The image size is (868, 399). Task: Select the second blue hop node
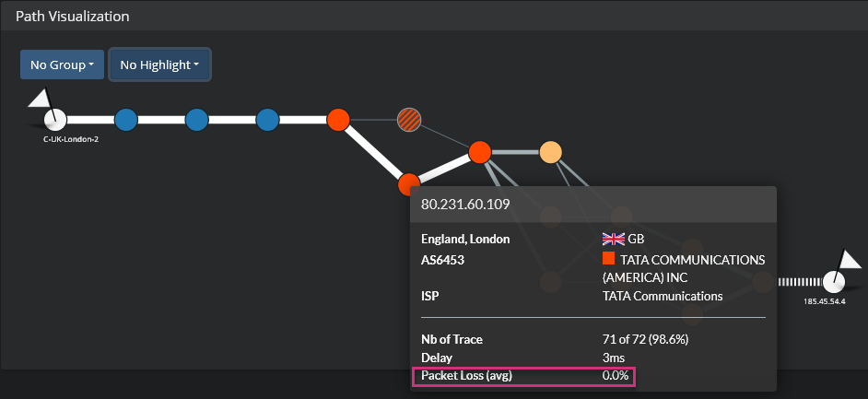pos(196,120)
